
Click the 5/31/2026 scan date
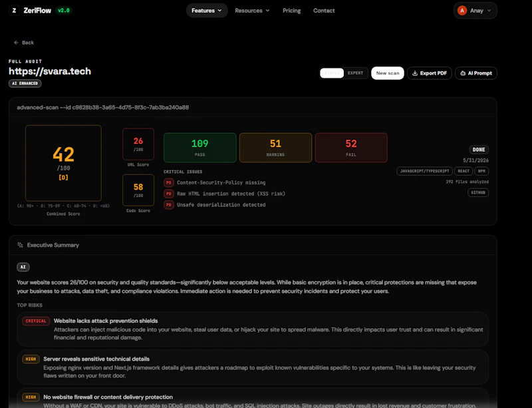click(475, 160)
